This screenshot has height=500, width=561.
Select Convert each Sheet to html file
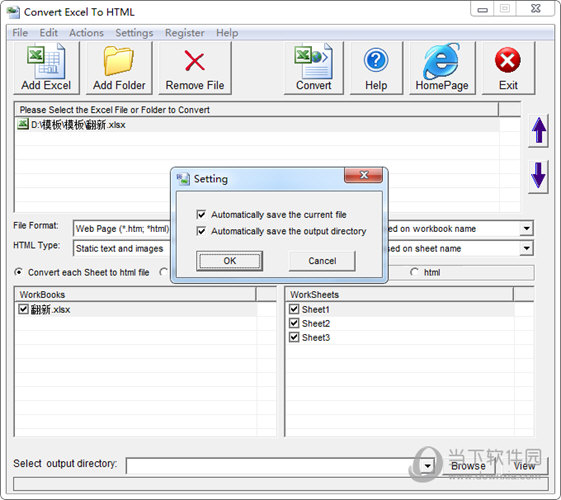click(x=18, y=272)
